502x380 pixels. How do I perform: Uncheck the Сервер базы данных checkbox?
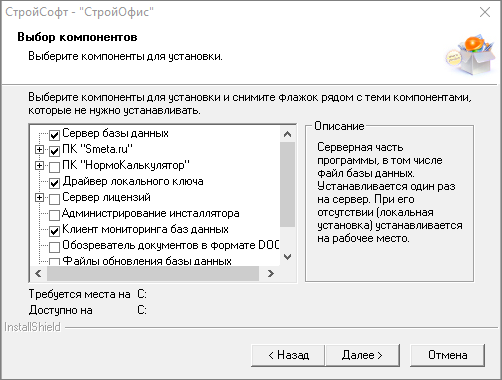(x=54, y=135)
